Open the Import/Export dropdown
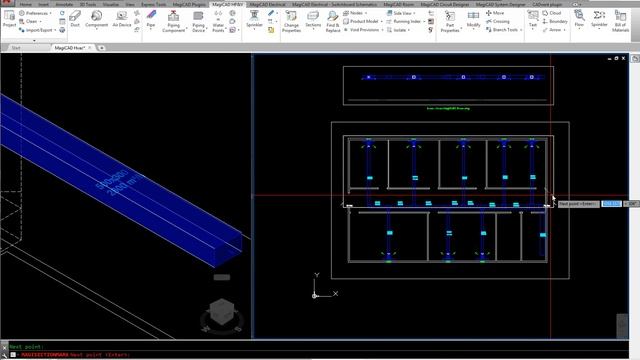 (38, 30)
